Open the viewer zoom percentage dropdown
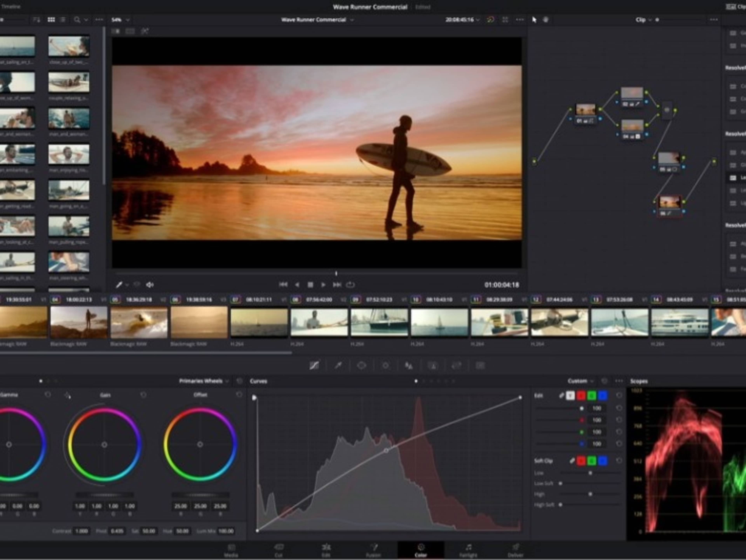 click(x=120, y=20)
